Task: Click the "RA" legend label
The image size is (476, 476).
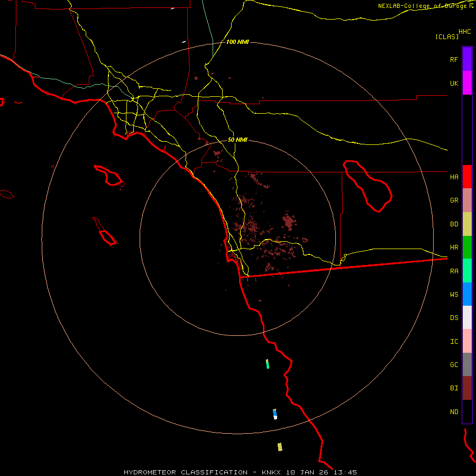Action: (454, 271)
